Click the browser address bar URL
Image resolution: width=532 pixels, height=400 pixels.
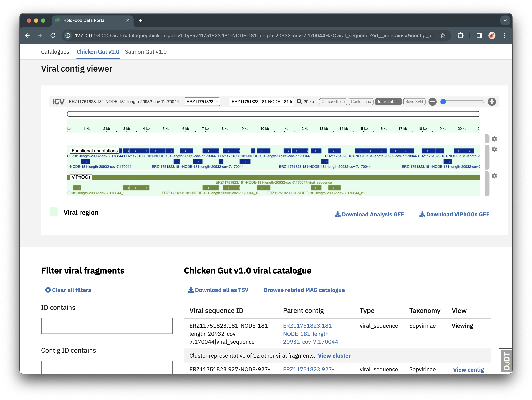point(255,36)
